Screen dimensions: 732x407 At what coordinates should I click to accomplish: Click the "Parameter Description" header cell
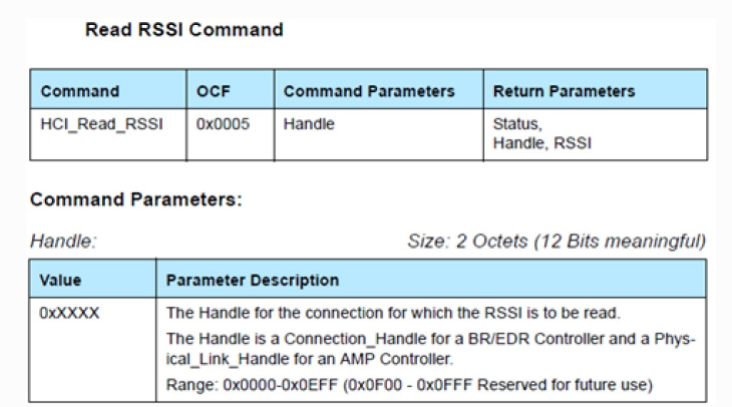point(252,279)
